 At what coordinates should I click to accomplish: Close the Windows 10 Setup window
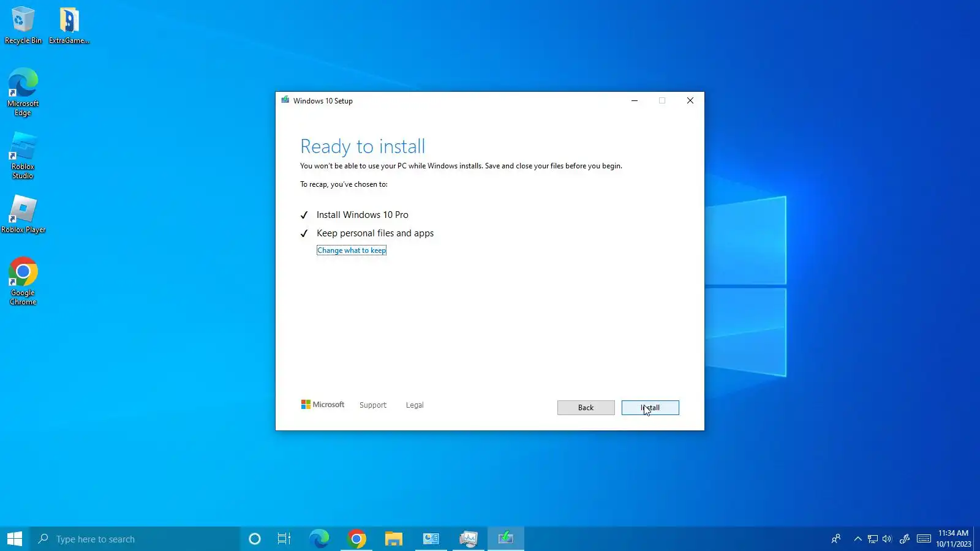pyautogui.click(x=690, y=100)
